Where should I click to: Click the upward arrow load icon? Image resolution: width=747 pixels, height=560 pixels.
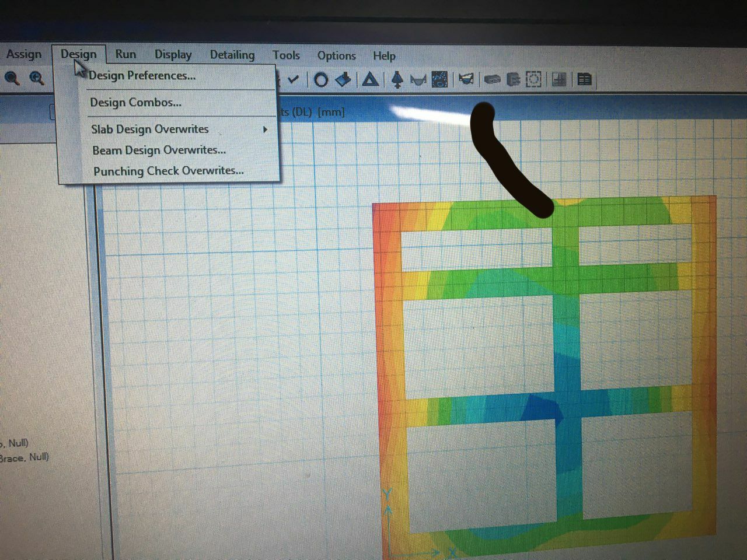[397, 79]
